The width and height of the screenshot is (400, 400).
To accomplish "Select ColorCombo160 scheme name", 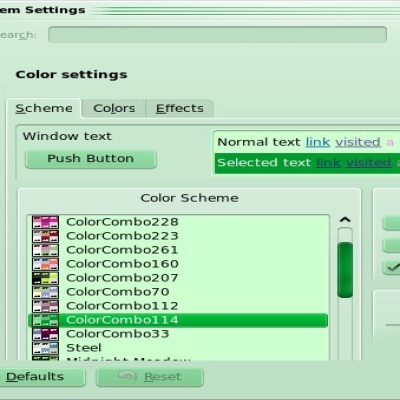I will [x=122, y=264].
